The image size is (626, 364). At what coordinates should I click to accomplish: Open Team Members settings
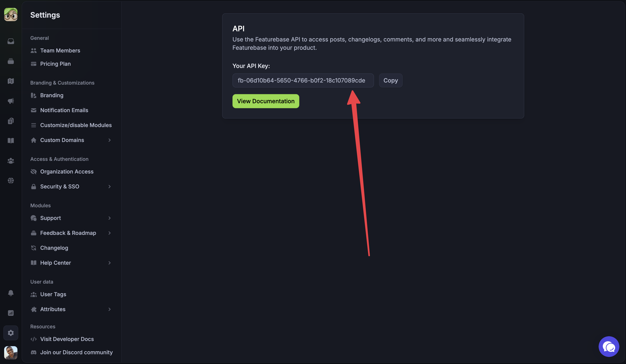[x=60, y=51]
